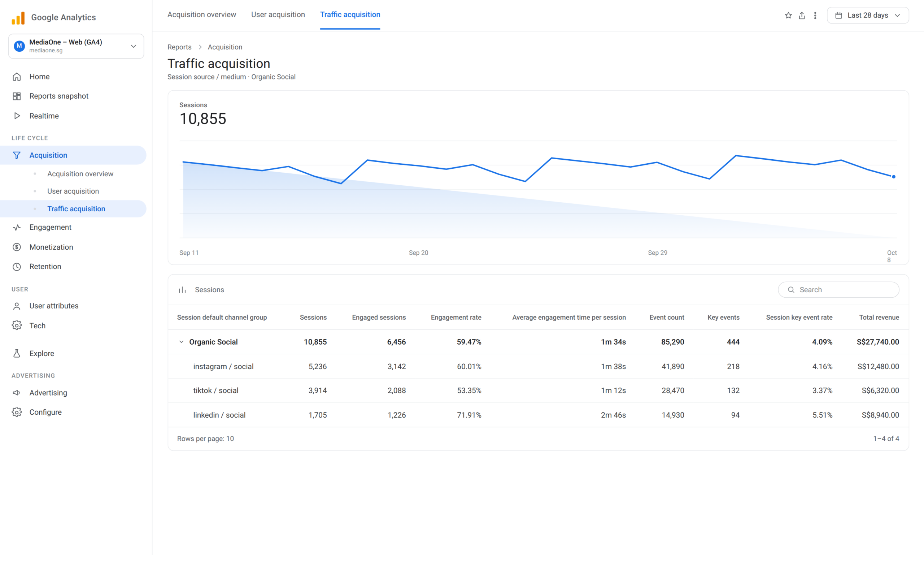Click the Advertising megaphone icon
924x578 pixels.
click(17, 393)
